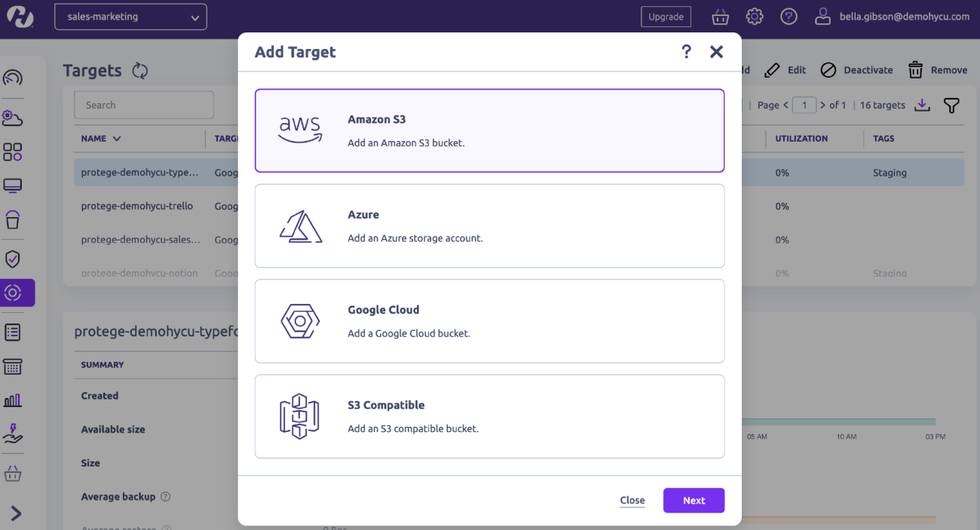Click the Next button
The image size is (980, 530).
(694, 501)
